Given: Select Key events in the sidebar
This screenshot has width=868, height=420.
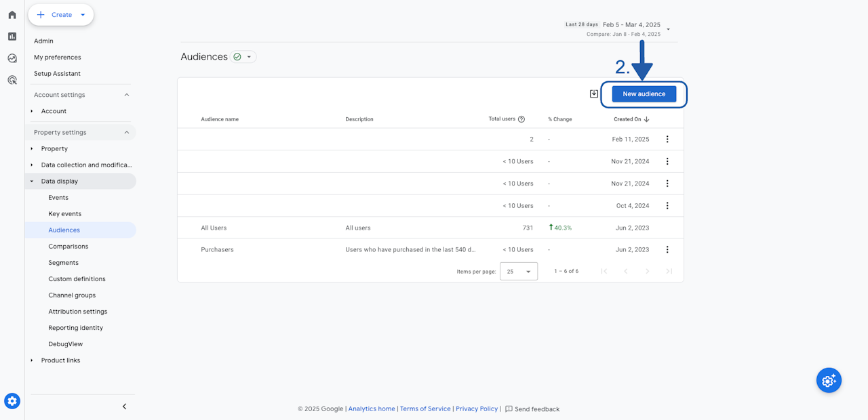Looking at the screenshot, I should (64, 214).
